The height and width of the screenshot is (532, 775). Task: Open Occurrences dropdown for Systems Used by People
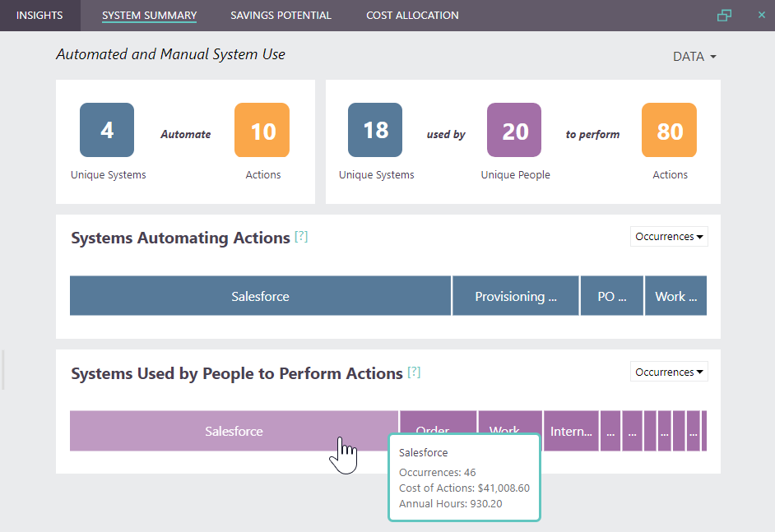click(x=668, y=371)
